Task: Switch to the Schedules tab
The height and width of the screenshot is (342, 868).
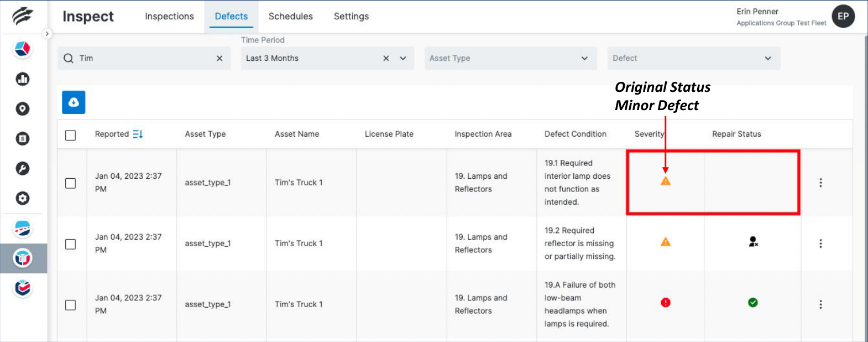Action: click(290, 17)
